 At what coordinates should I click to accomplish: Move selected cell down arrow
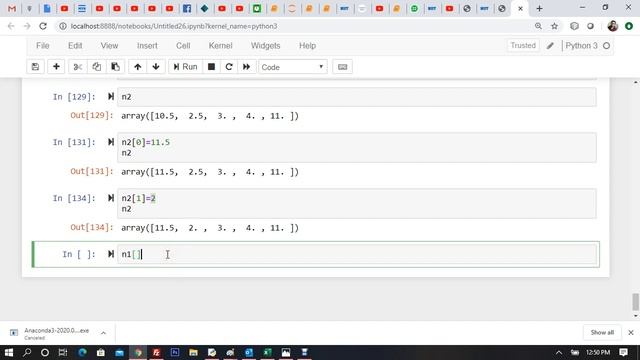click(156, 67)
